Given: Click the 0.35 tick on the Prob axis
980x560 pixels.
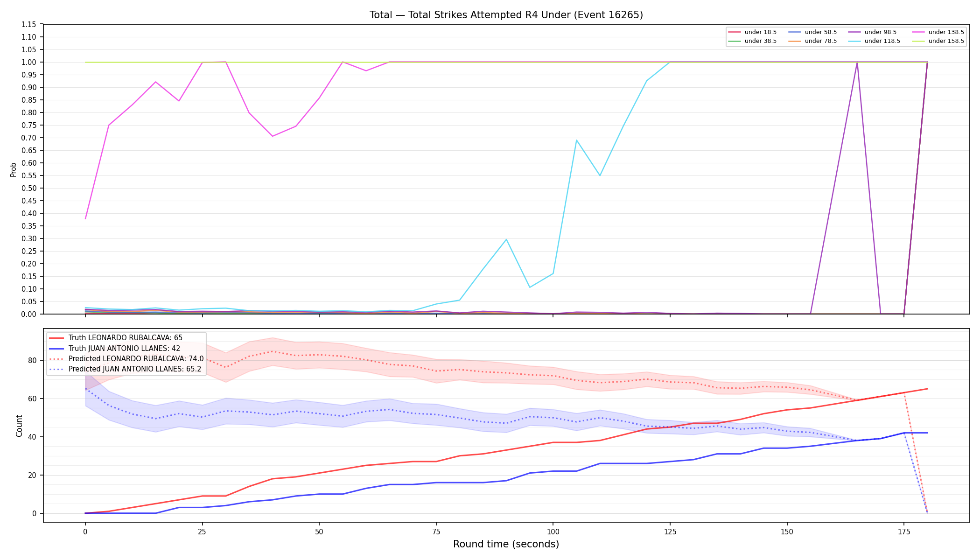Looking at the screenshot, I should click(29, 226).
